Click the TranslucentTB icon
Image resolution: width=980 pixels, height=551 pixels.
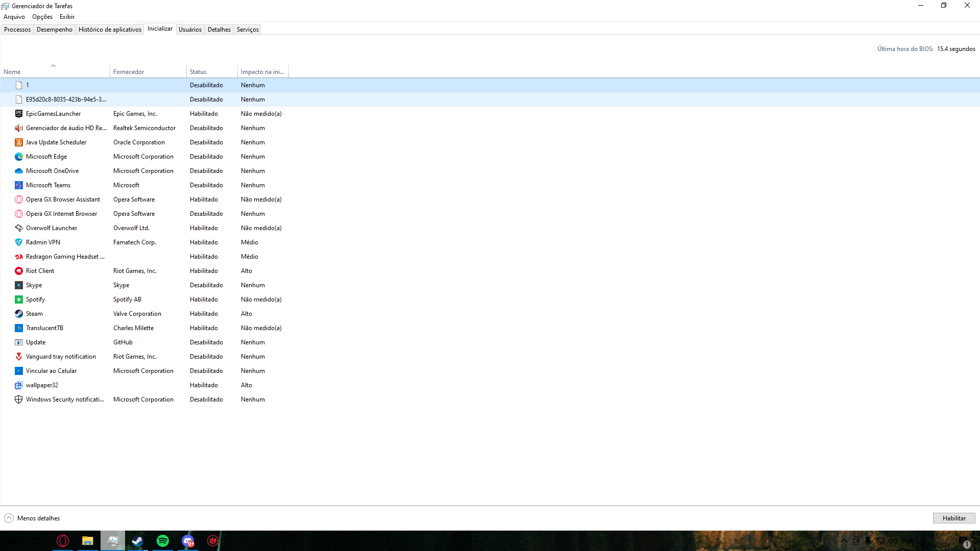click(19, 328)
